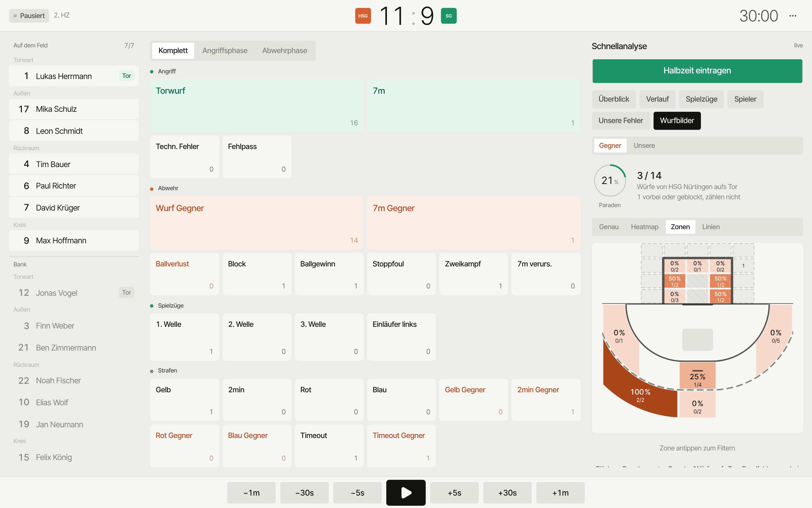Record a Torwurf event
812x508 pixels.
pos(257,106)
